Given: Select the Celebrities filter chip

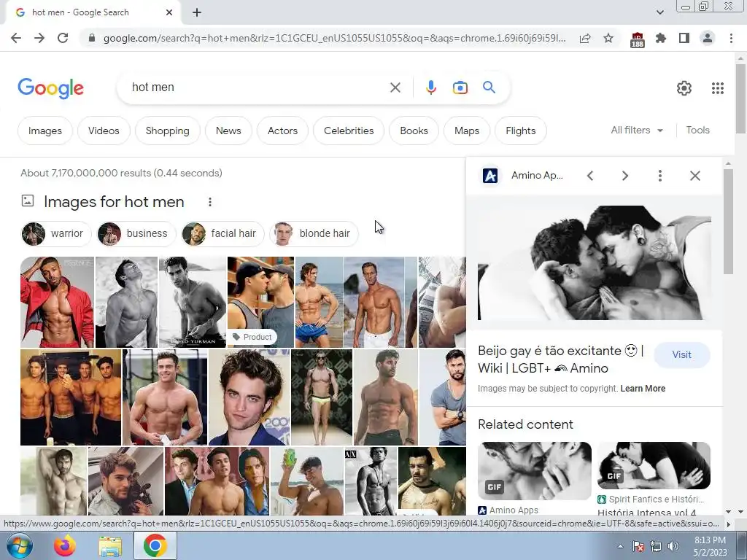Looking at the screenshot, I should [x=349, y=131].
